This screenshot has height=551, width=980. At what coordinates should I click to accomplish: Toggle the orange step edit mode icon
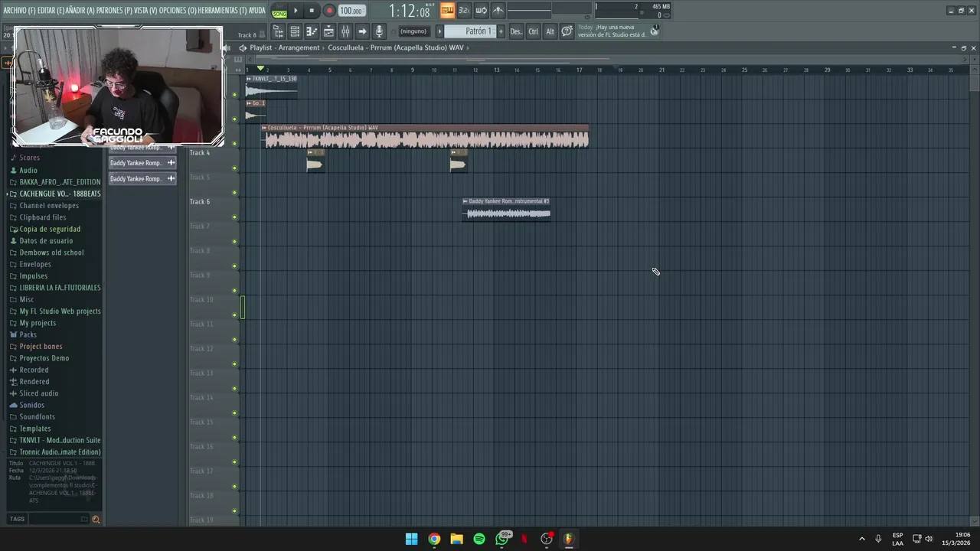[x=447, y=11]
